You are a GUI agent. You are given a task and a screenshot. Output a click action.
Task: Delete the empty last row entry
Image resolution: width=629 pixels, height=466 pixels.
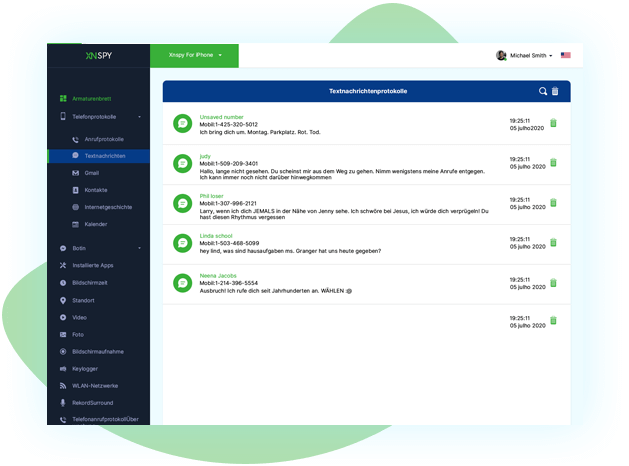click(x=554, y=320)
